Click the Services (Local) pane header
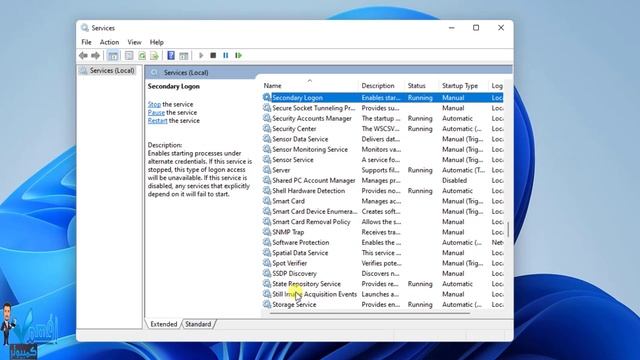Viewport: 640px width, 360px height. [186, 73]
